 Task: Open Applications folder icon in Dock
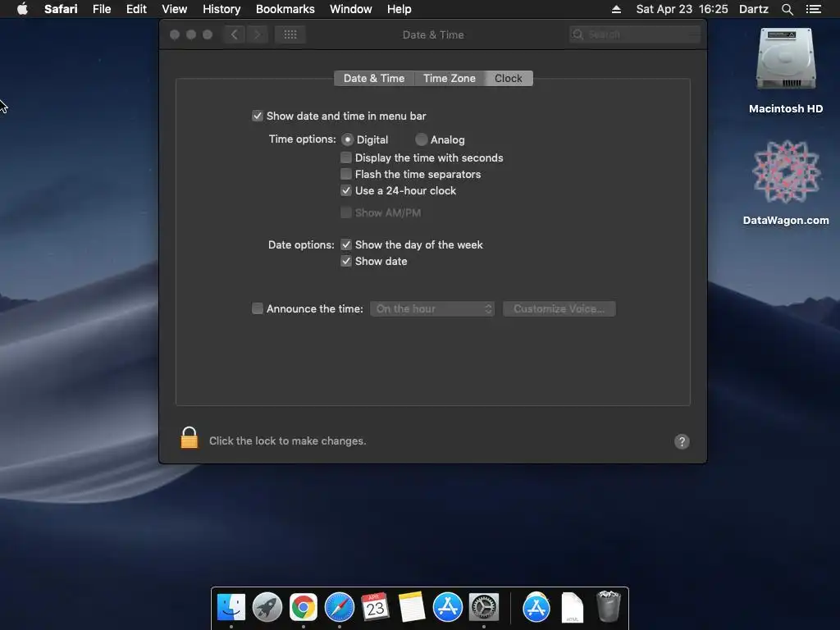[x=536, y=607]
